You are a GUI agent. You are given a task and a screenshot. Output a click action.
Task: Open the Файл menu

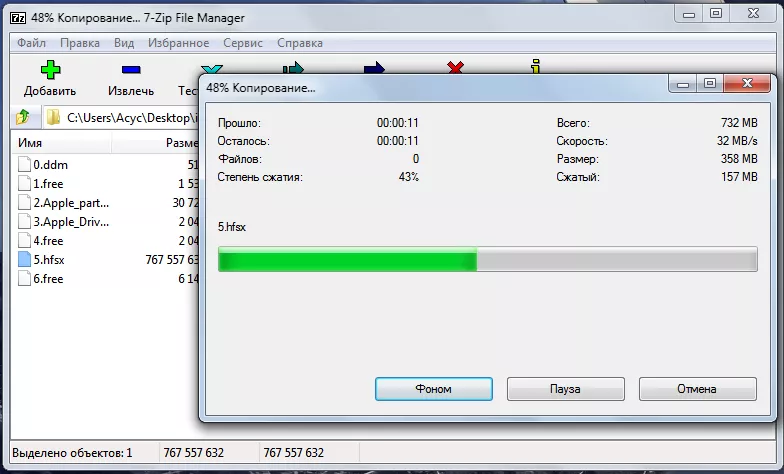click(31, 43)
